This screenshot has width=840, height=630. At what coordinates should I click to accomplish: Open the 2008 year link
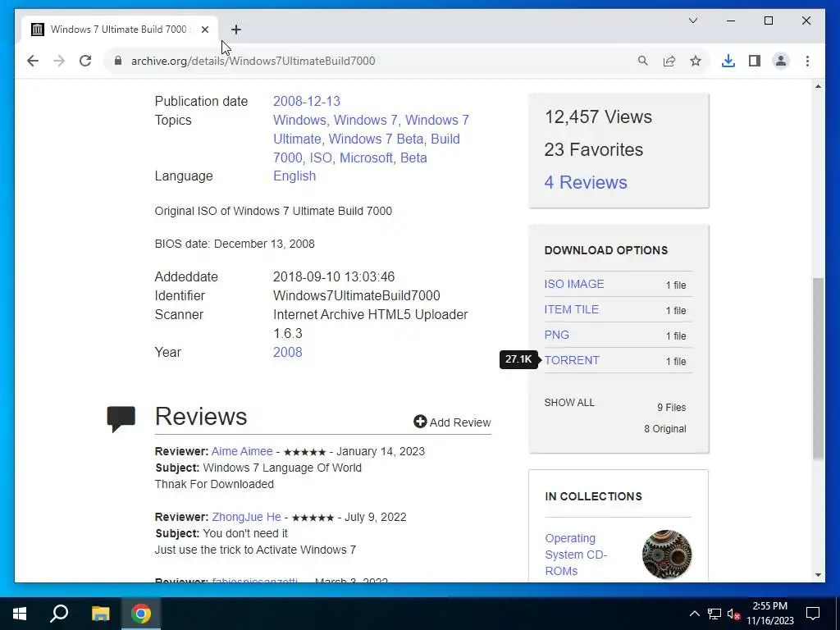click(x=288, y=352)
